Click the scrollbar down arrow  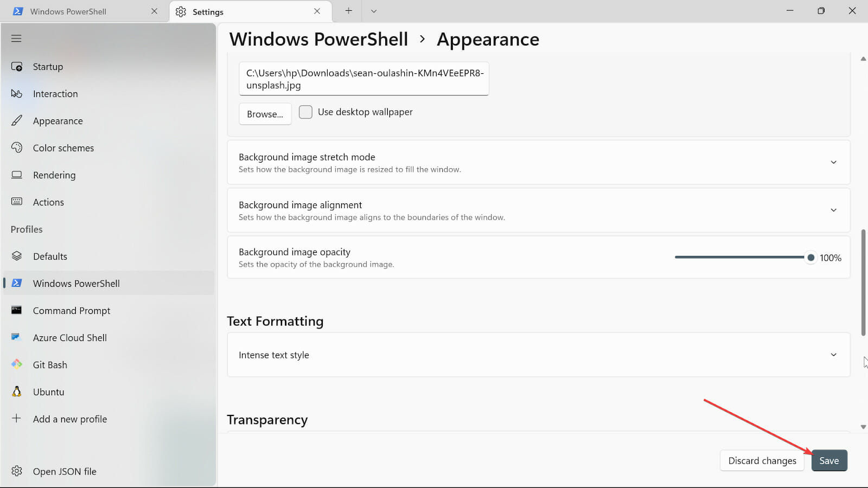pos(863,427)
